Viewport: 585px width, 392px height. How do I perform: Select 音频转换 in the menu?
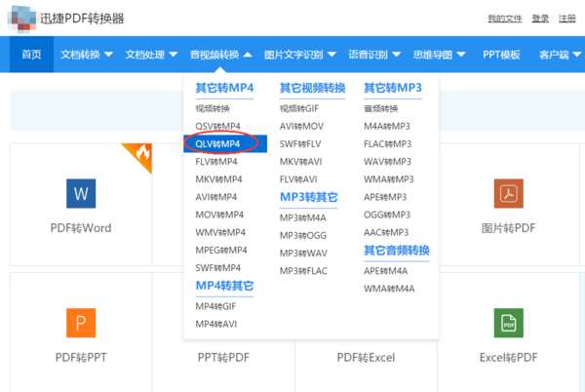(x=380, y=108)
